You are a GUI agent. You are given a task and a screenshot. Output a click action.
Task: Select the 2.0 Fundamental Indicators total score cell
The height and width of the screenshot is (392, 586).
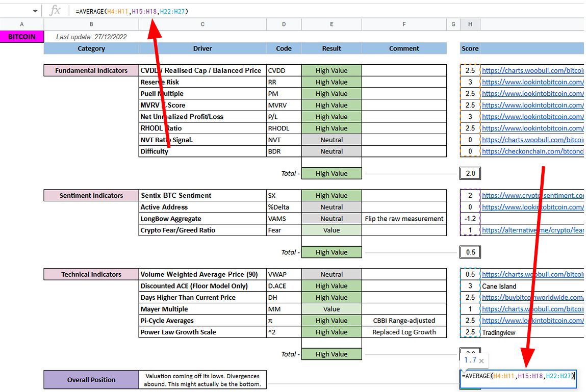pos(470,173)
